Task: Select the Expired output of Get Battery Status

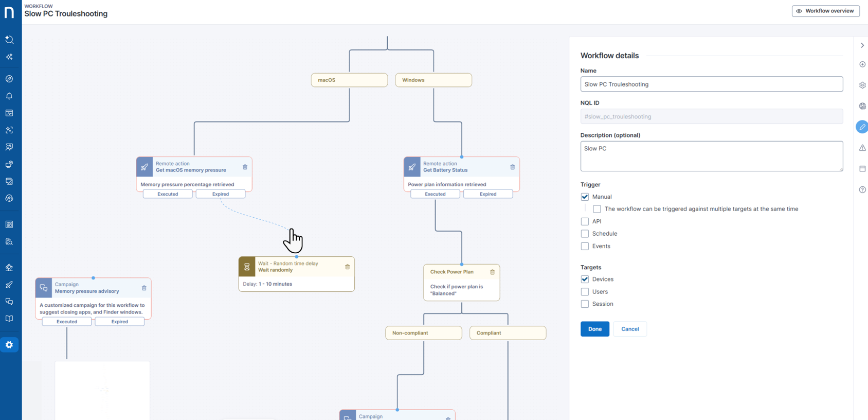Action: [487, 194]
